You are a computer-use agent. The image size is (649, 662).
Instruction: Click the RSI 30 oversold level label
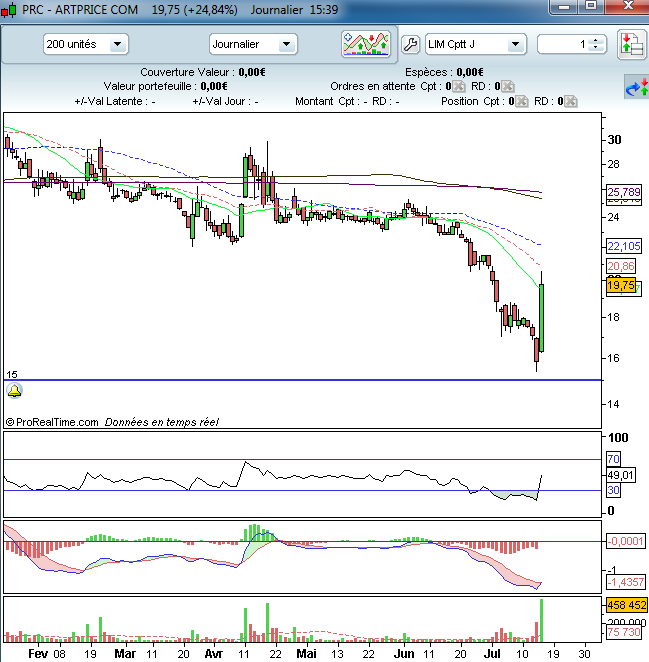[x=613, y=490]
